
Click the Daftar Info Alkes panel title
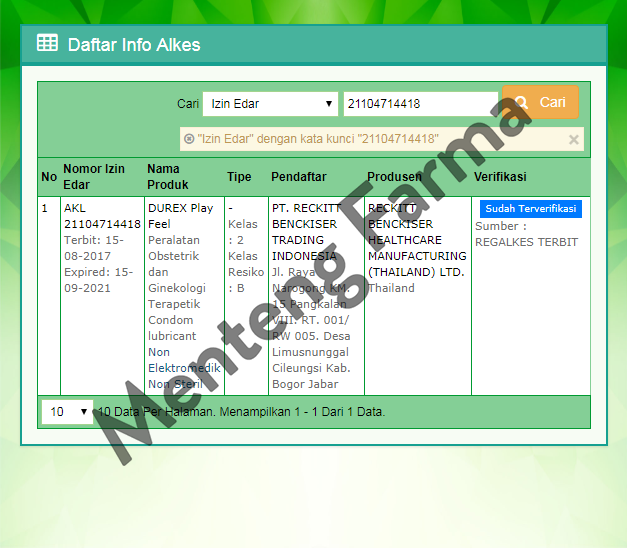click(133, 44)
